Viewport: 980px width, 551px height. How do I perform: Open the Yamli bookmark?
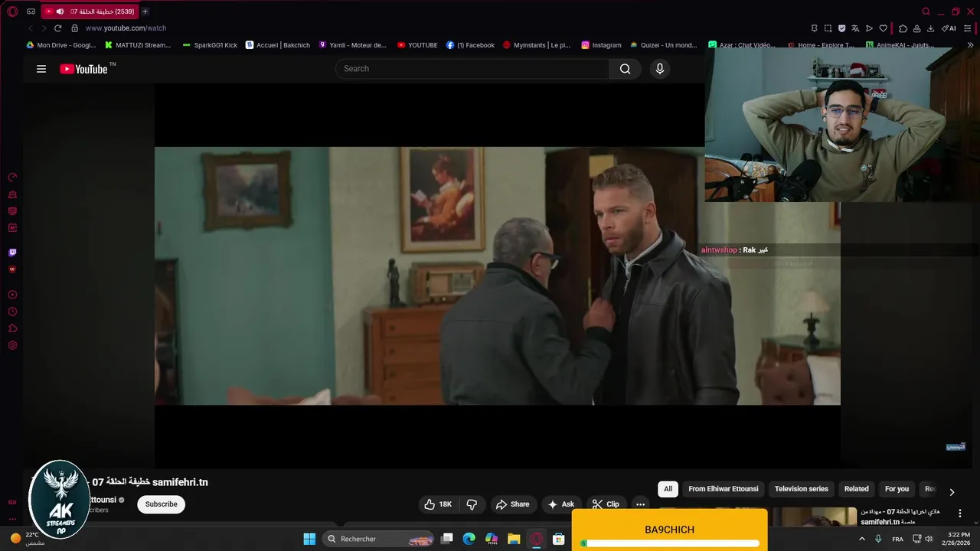(353, 45)
